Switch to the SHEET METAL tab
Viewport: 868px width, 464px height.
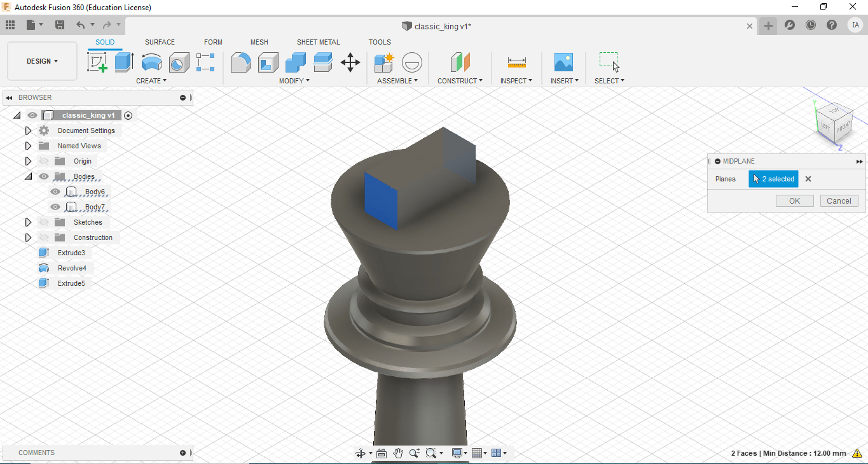pyautogui.click(x=319, y=42)
